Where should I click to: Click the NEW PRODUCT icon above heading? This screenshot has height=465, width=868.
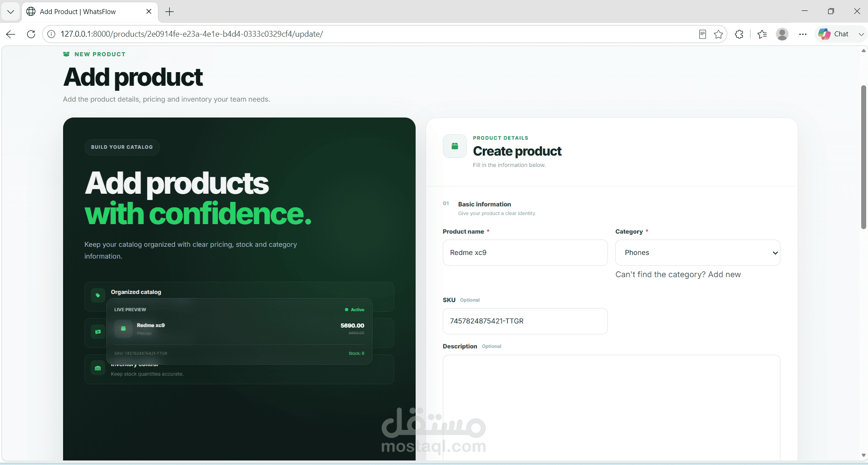[x=66, y=54]
